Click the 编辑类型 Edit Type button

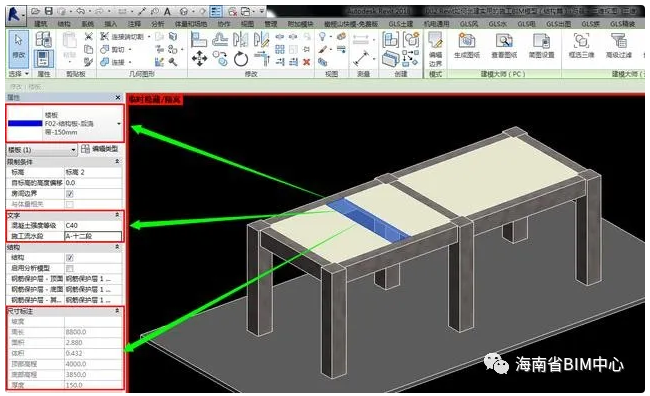[x=99, y=149]
